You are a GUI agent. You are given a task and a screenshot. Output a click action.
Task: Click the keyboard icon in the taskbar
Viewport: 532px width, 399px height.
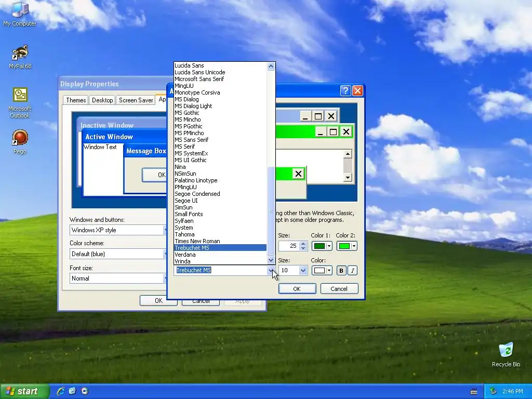pos(474,392)
